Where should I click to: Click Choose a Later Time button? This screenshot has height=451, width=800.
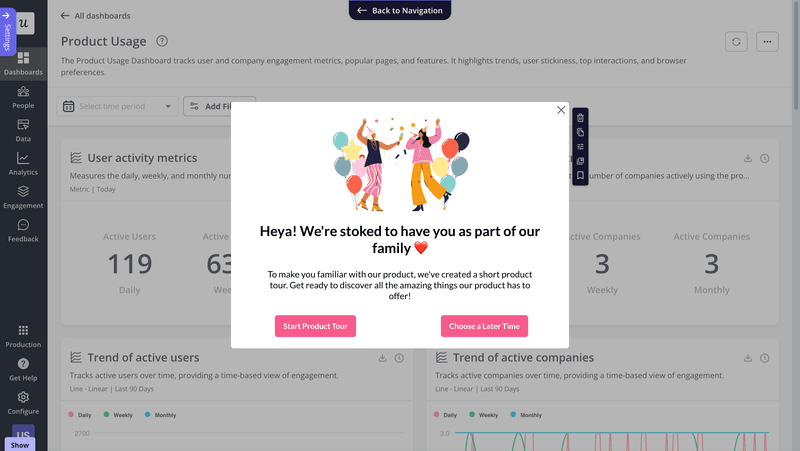tap(484, 326)
